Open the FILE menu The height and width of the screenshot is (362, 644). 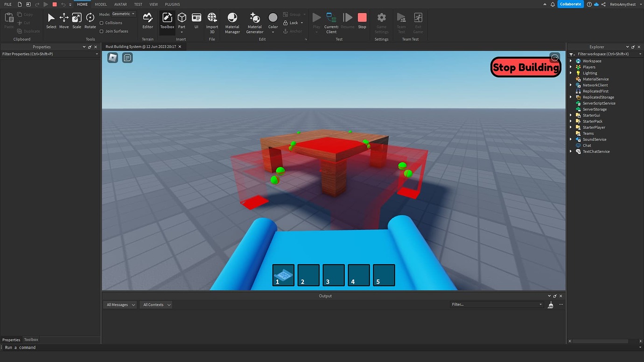[8, 4]
